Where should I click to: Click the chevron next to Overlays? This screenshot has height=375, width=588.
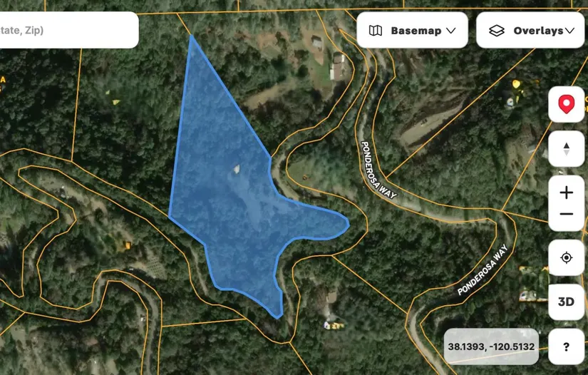tap(569, 31)
